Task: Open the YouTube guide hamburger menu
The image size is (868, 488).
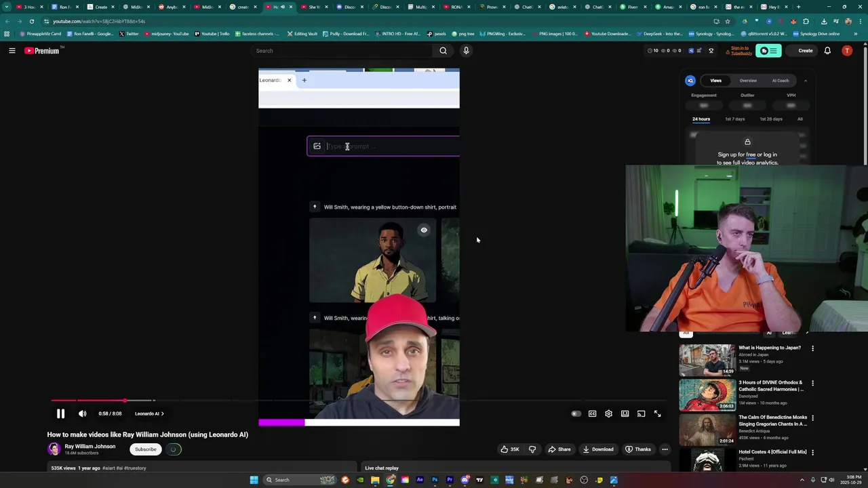Action: coord(12,51)
